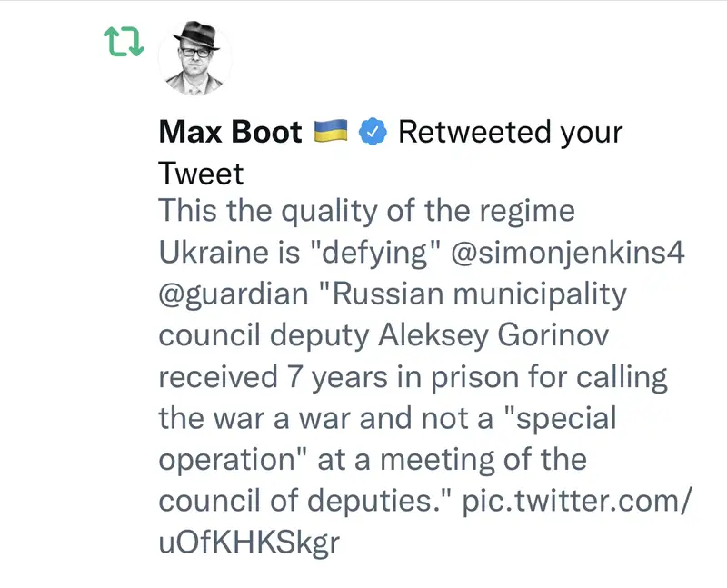
Task: Click the Ukraine flag emoji
Action: [331, 133]
